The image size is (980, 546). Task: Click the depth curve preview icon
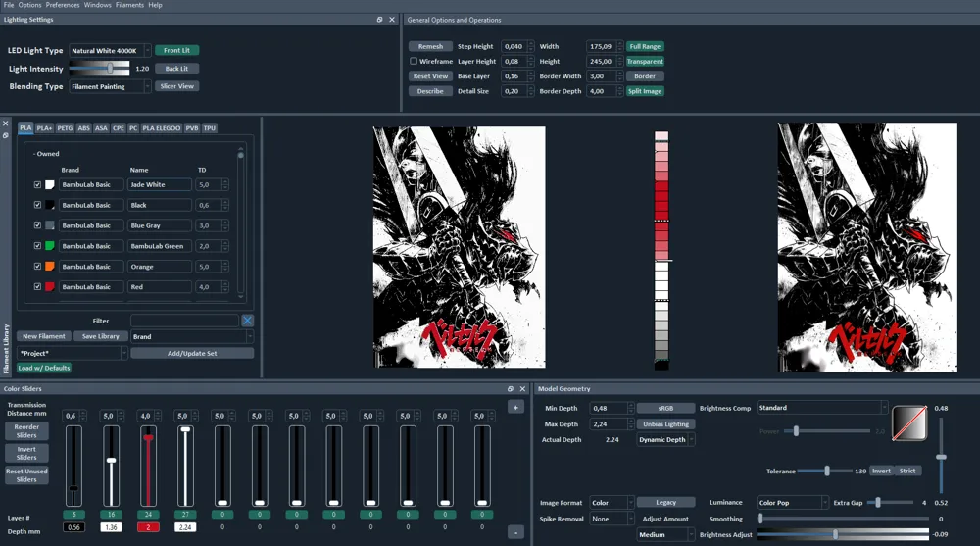909,423
